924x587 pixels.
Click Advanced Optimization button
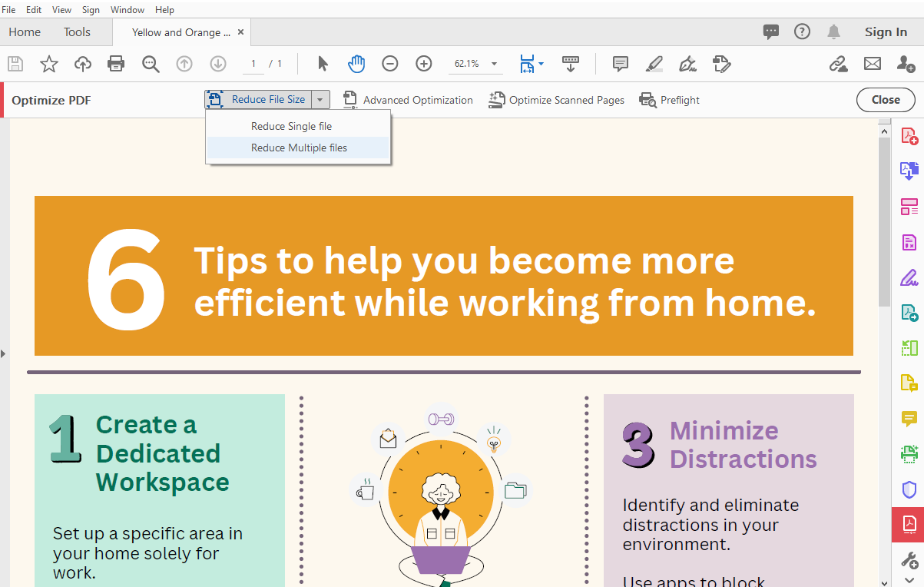[408, 100]
